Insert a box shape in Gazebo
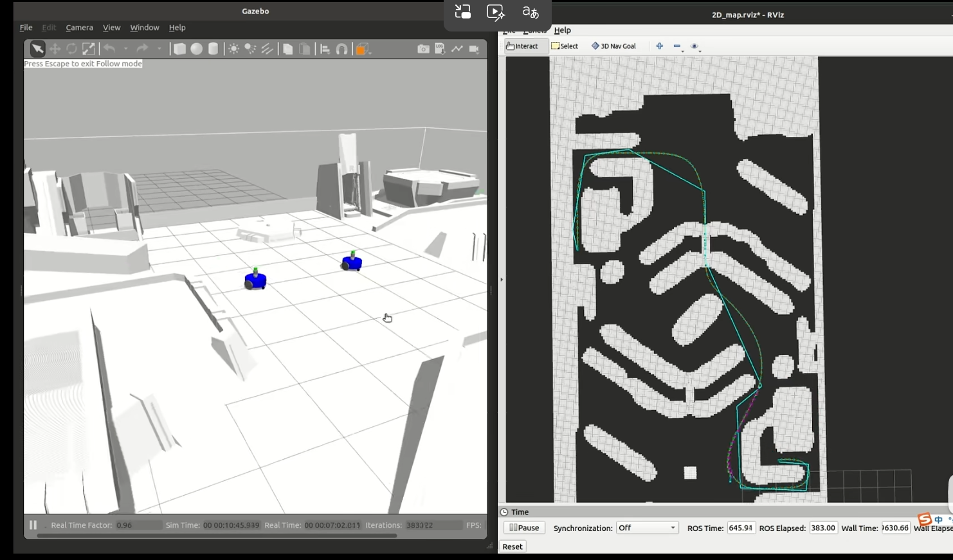Screen dimensions: 953x560 [179, 49]
